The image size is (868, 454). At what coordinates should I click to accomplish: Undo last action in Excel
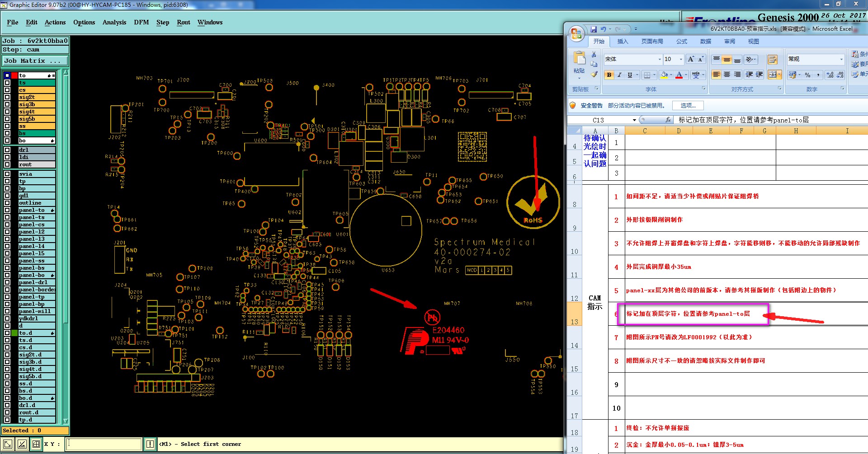603,29
